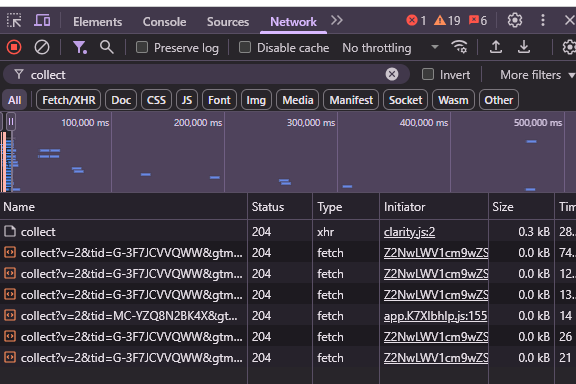This screenshot has width=576, height=384.
Task: Open network conditions wifi icon
Action: coord(459,47)
